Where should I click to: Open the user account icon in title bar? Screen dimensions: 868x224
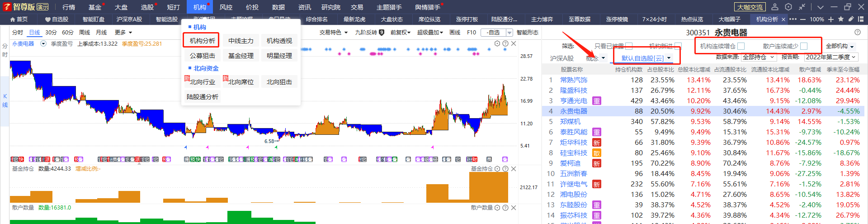[x=775, y=7]
